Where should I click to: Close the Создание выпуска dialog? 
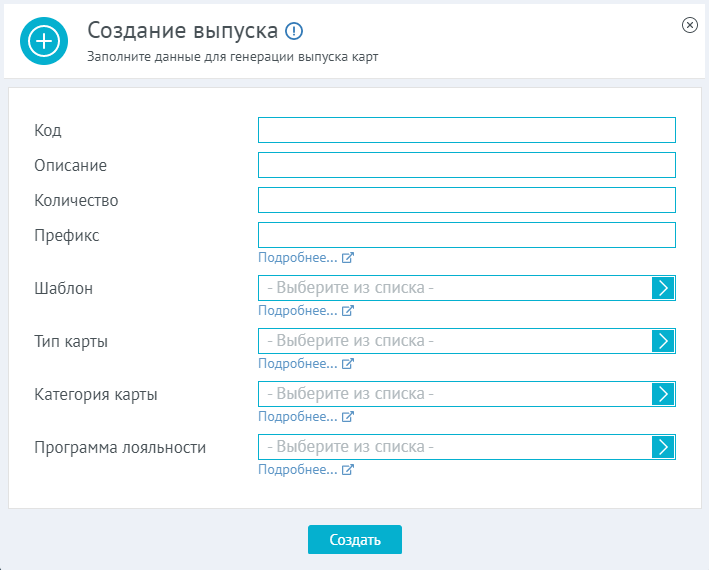(690, 25)
